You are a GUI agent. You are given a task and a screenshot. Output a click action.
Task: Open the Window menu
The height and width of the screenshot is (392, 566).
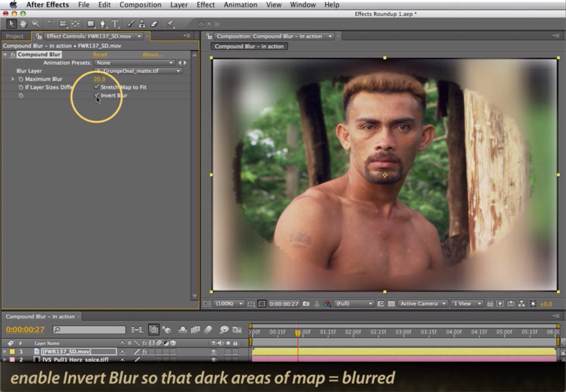pyautogui.click(x=302, y=4)
